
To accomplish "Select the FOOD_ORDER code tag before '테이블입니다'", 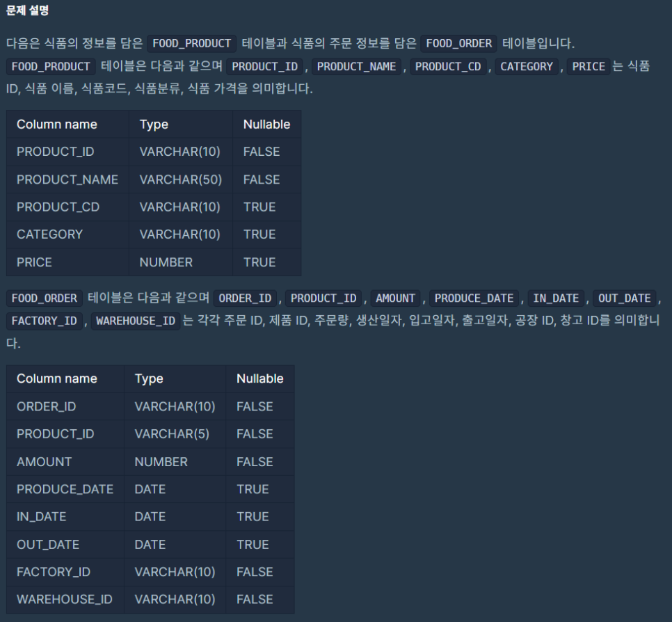I will 458,43.
